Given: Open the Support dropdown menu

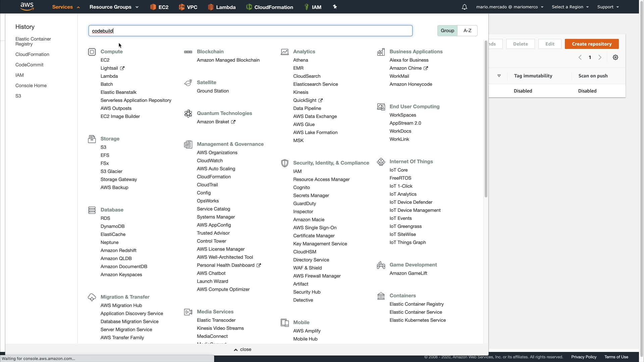Looking at the screenshot, I should 608,7.
